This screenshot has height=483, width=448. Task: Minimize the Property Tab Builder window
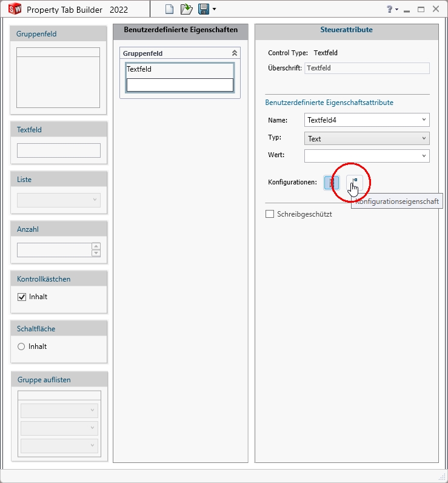pos(407,10)
